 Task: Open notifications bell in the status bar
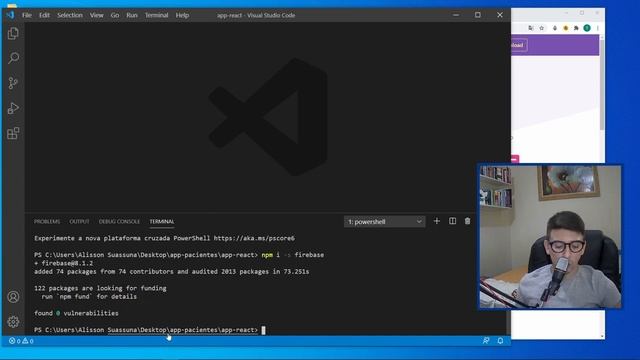[x=500, y=341]
